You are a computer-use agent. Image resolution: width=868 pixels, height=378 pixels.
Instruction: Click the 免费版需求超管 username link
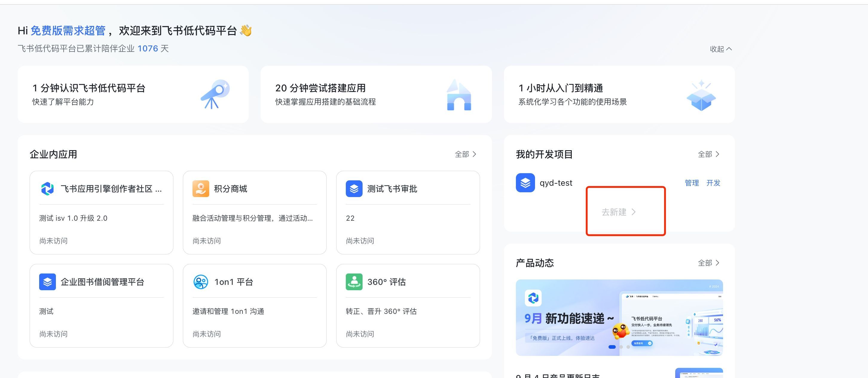tap(68, 31)
